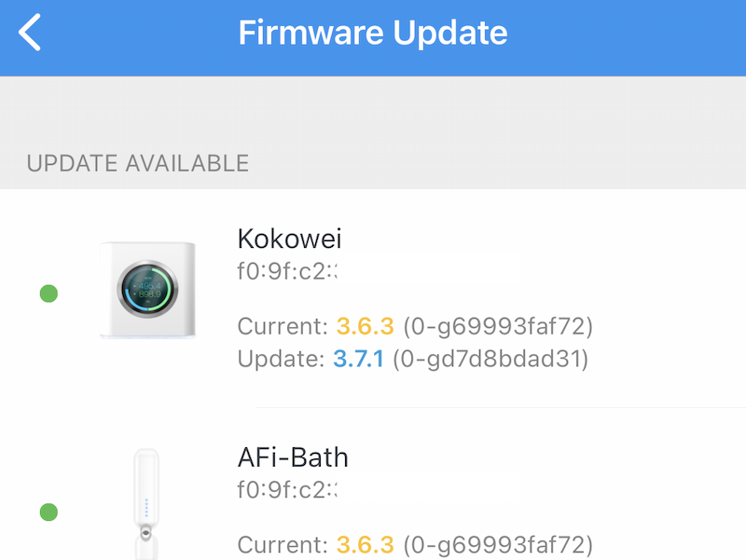Tap Kokowei update build 0-gd7d8bdad31
The width and height of the screenshot is (746, 560).
(x=490, y=359)
